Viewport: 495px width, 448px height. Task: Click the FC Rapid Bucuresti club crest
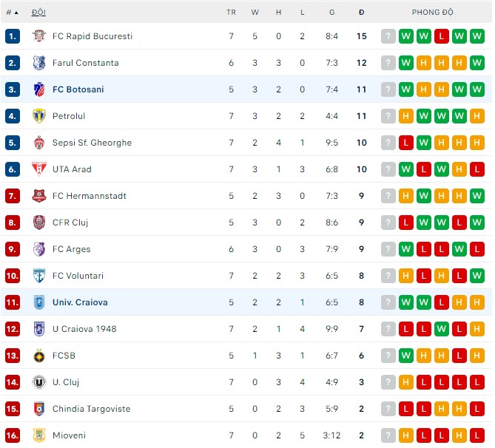click(x=39, y=36)
